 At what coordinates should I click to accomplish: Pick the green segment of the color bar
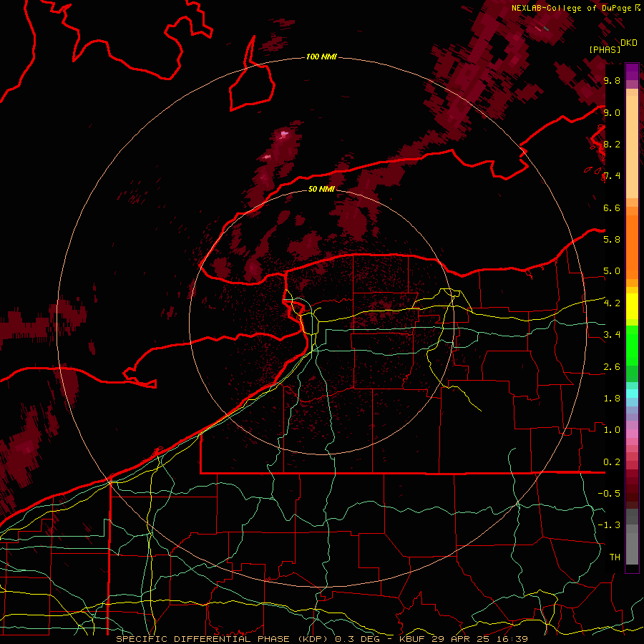632,346
